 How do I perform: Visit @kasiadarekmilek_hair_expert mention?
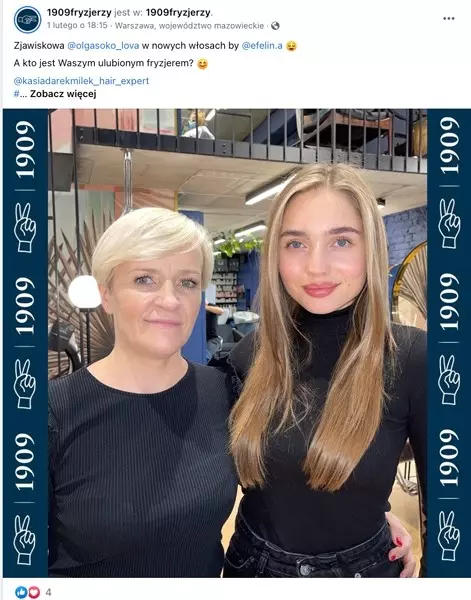pos(81,81)
